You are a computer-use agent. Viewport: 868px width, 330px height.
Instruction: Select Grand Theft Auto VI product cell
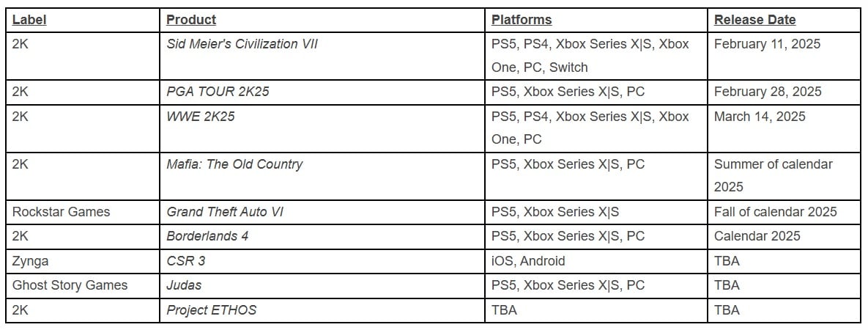225,212
